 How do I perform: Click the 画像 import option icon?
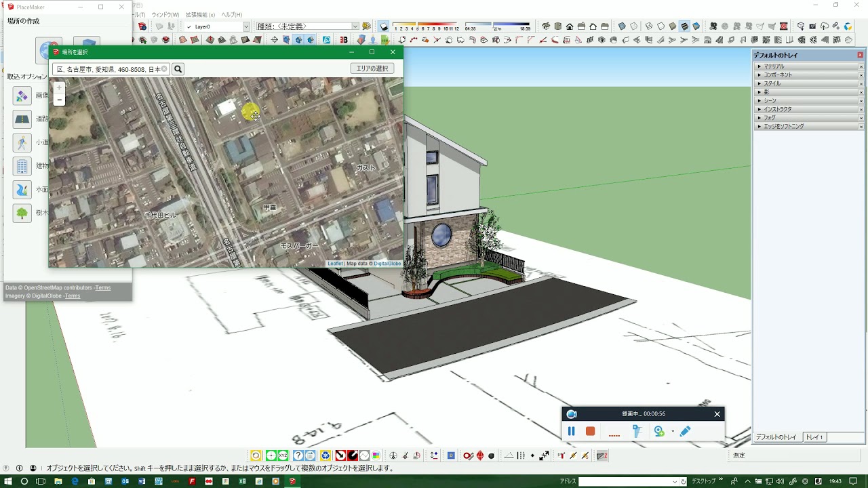click(22, 96)
